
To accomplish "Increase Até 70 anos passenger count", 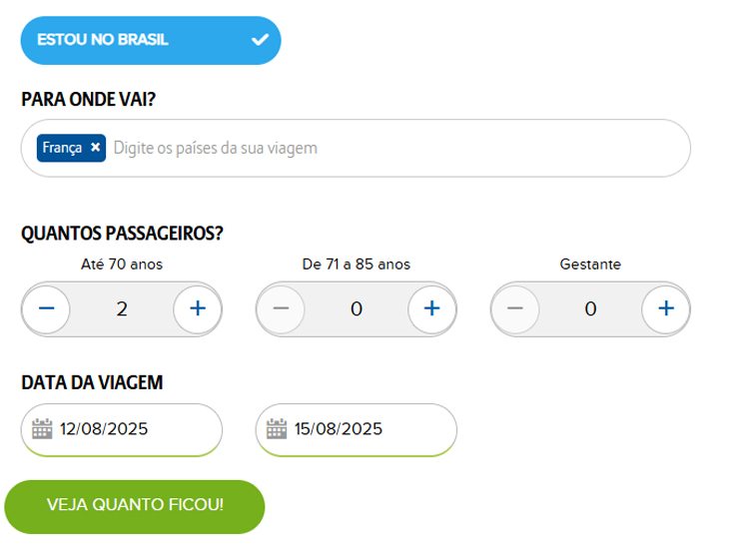I will (x=198, y=308).
